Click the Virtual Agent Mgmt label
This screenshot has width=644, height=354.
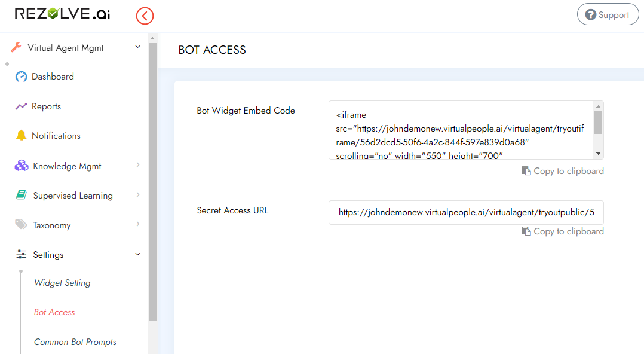66,48
